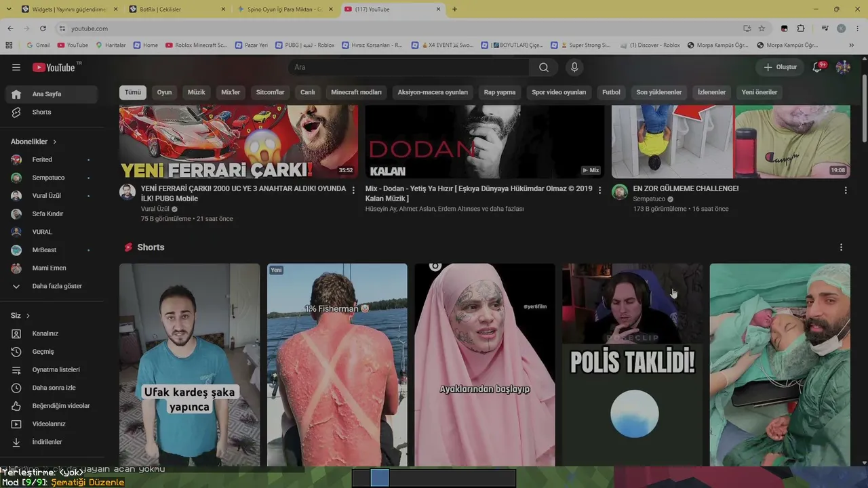Open Geçmiş watch history
The width and height of the screenshot is (868, 488).
[52, 352]
